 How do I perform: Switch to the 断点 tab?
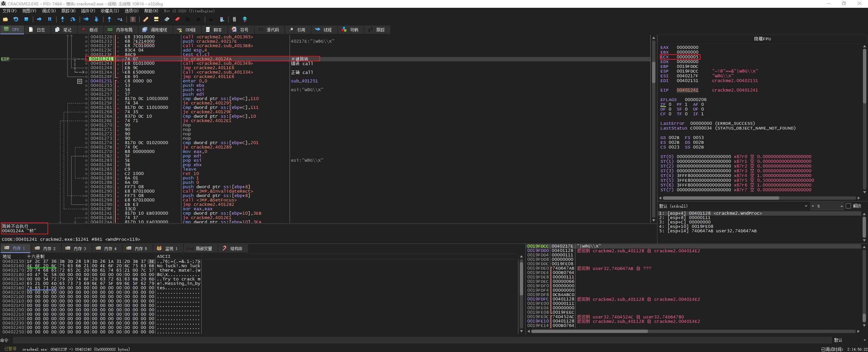pyautogui.click(x=90, y=30)
